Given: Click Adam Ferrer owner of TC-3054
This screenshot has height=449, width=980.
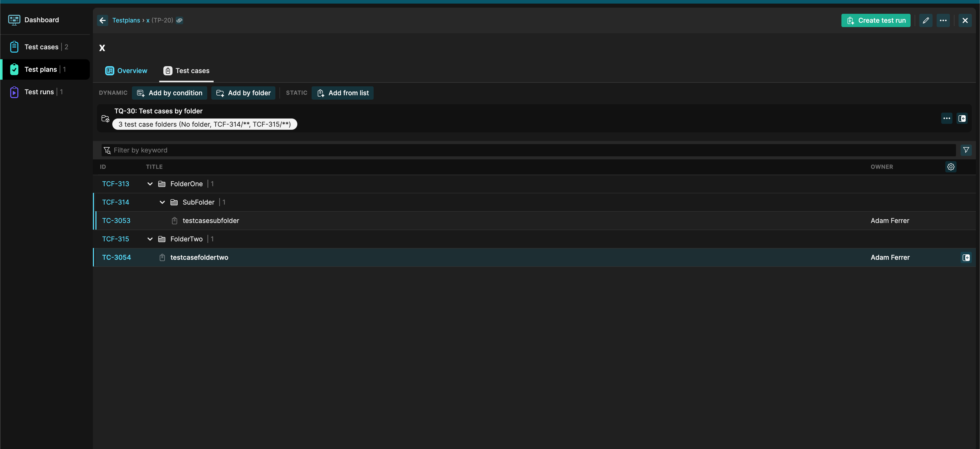Looking at the screenshot, I should 890,257.
